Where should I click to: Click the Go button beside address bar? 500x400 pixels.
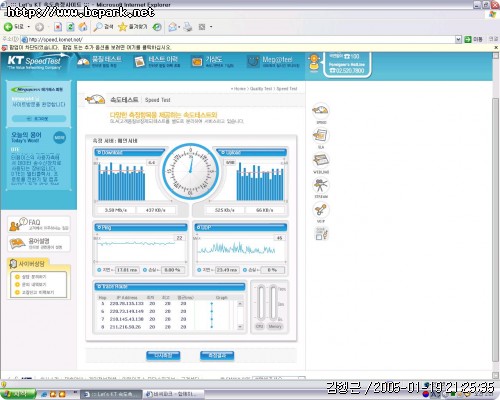[x=473, y=39]
